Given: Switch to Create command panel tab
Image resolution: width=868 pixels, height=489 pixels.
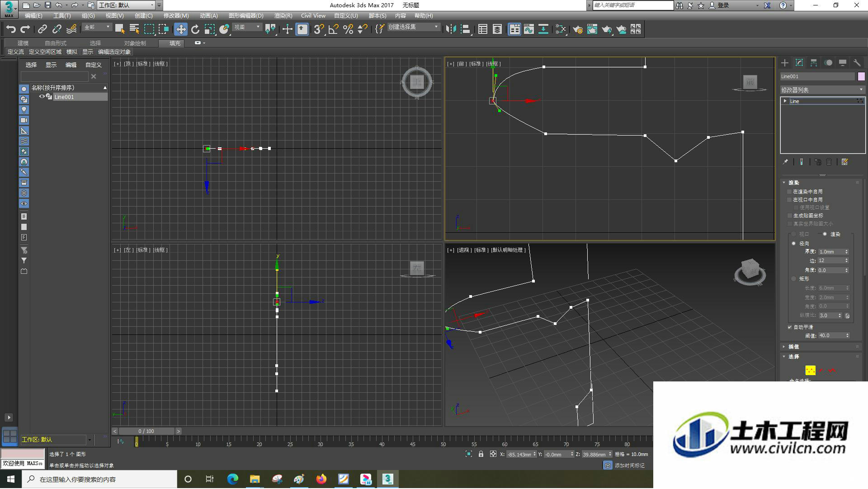Looking at the screenshot, I should point(785,63).
